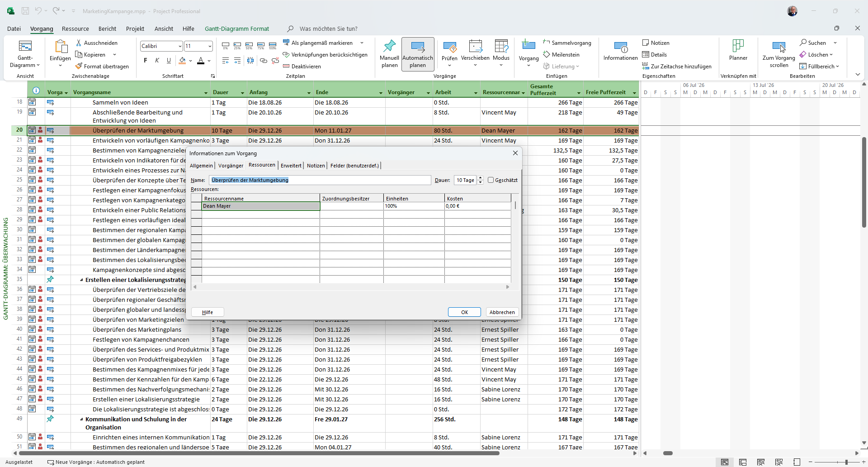
Task: Click the dialog Name input field
Action: 320,180
